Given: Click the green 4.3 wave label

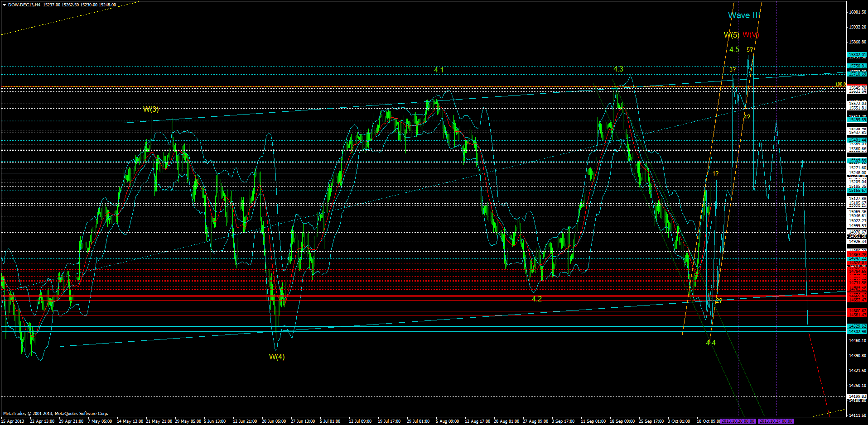Looking at the screenshot, I should [x=618, y=69].
